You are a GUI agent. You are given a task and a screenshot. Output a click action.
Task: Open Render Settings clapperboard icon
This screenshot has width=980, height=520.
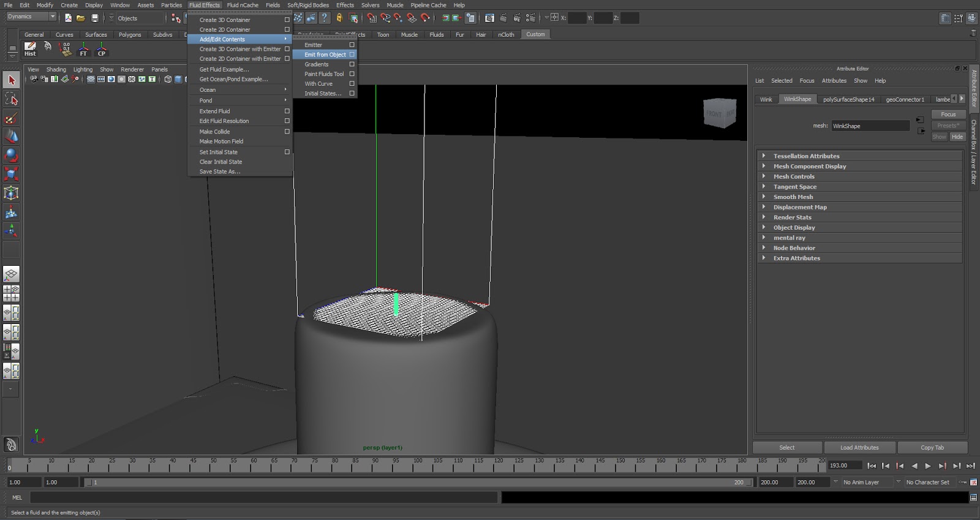point(530,18)
